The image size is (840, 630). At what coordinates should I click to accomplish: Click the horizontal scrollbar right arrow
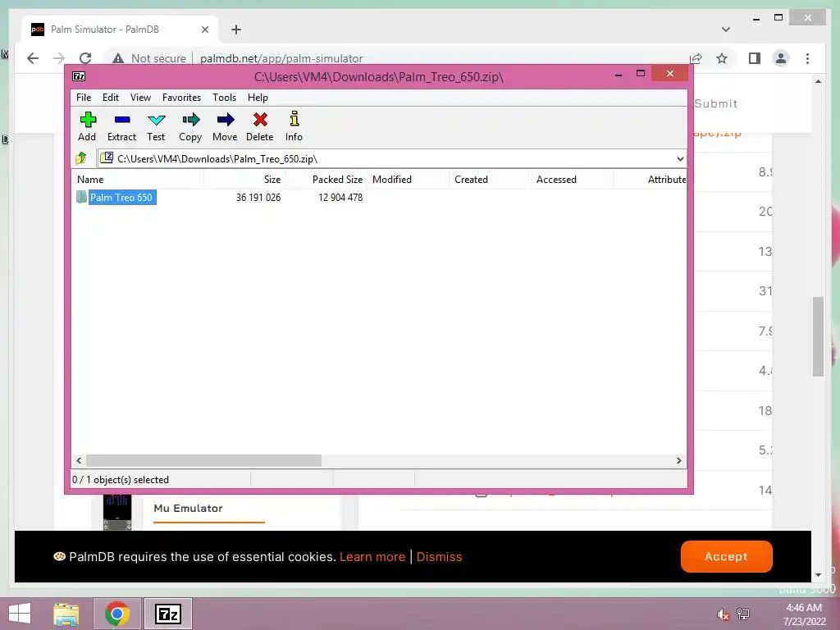pos(679,460)
